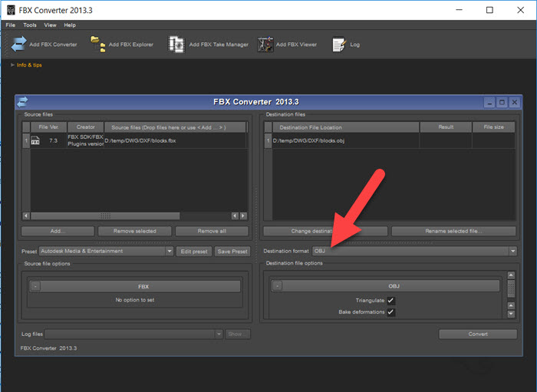The image size is (537, 392).
Task: Click the Creator column header
Action: point(86,127)
